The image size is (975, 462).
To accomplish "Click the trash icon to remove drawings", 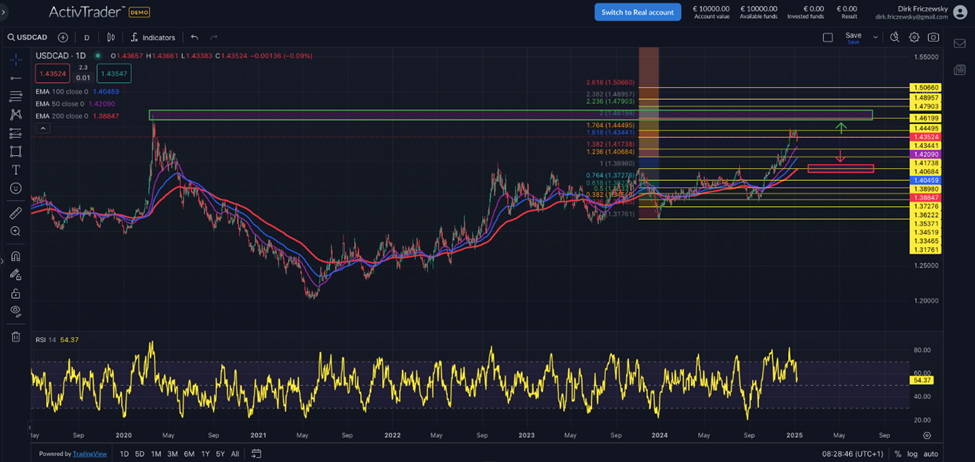I will (15, 337).
